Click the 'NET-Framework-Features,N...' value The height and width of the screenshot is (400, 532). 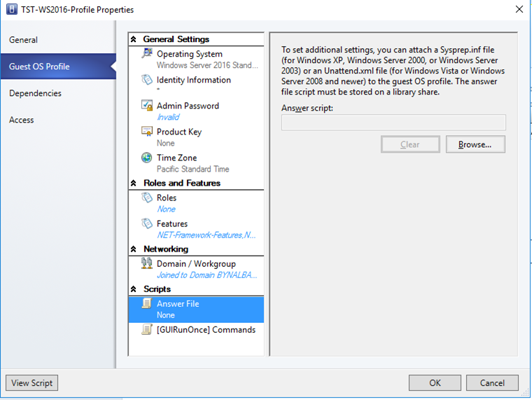click(x=206, y=235)
